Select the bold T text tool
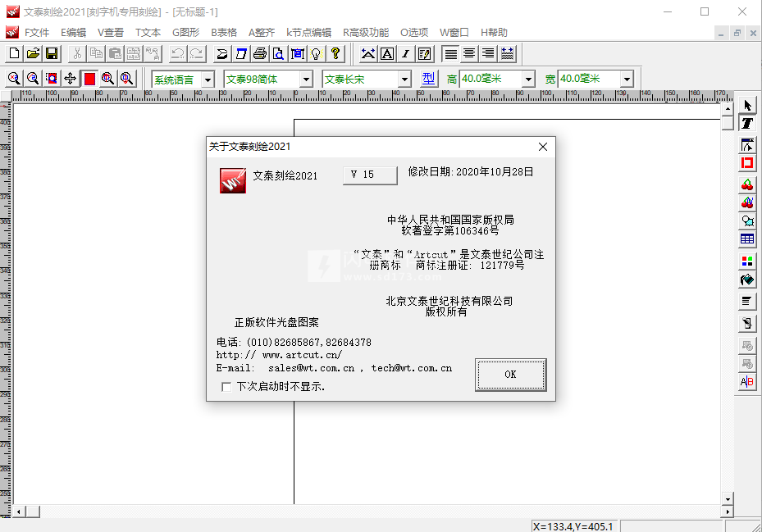The width and height of the screenshot is (762, 532). 747,124
